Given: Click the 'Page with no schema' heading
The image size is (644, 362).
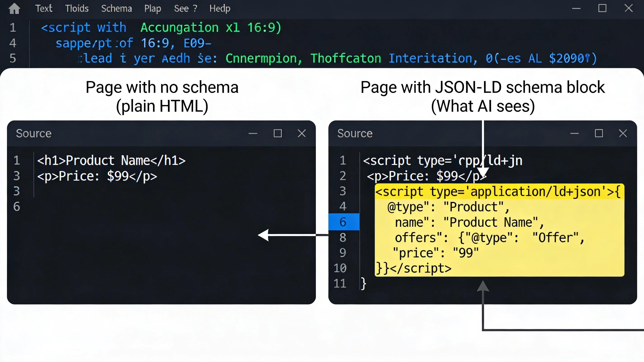Looking at the screenshot, I should click(162, 87).
